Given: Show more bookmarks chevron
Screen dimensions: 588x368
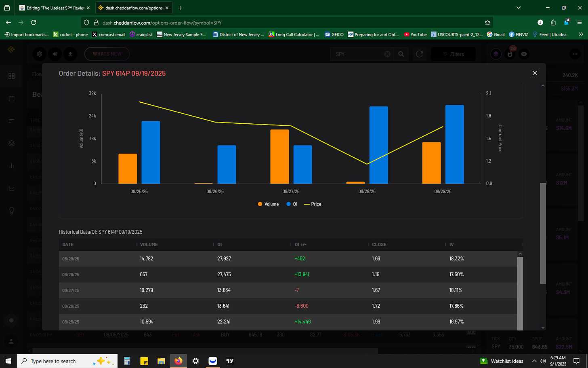Looking at the screenshot, I should (x=581, y=35).
